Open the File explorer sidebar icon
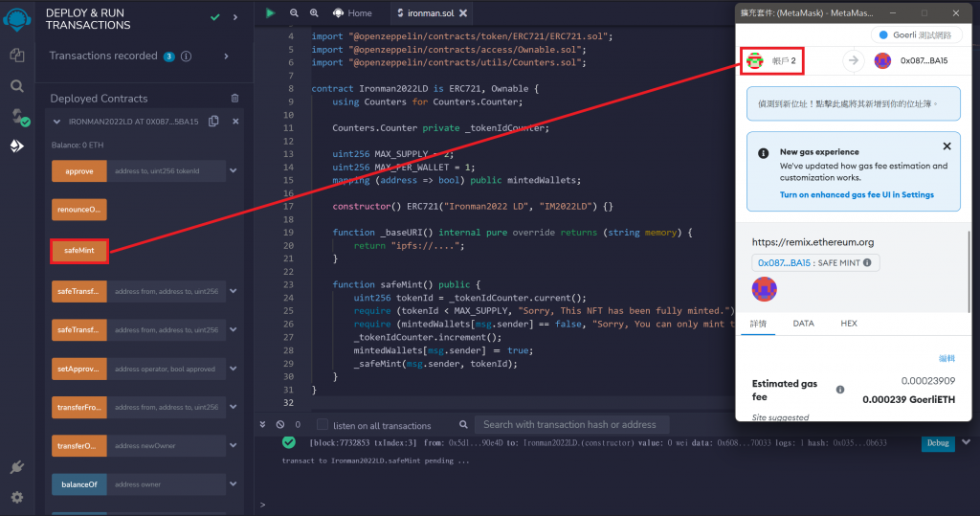Viewport: 980px width, 516px height. coord(17,55)
